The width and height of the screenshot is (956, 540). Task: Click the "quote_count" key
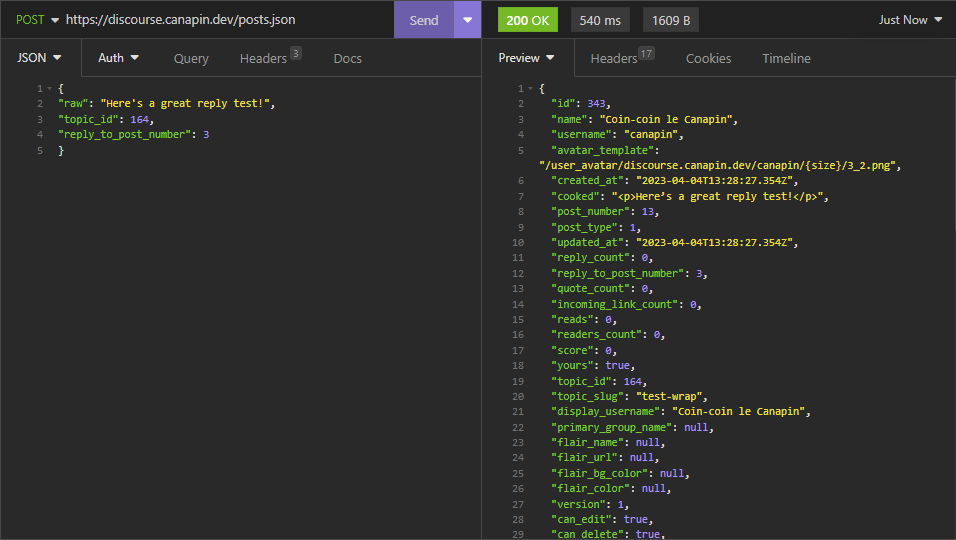pyautogui.click(x=590, y=289)
